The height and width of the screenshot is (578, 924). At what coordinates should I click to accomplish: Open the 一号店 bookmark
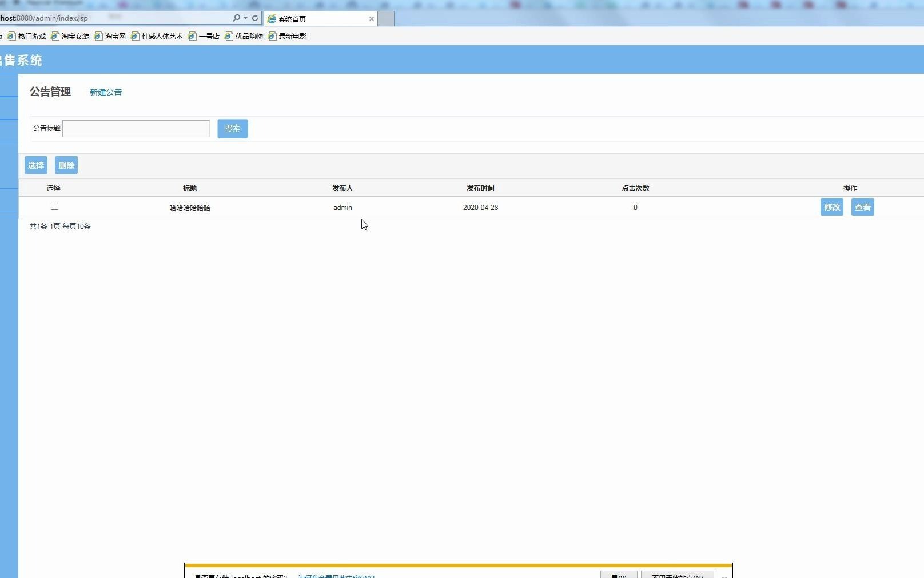[x=204, y=36]
